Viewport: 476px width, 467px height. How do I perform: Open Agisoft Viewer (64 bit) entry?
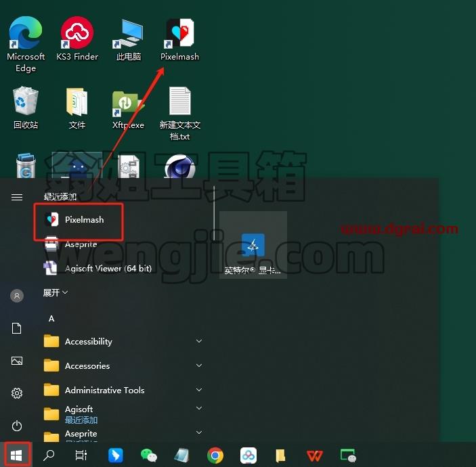click(x=98, y=268)
